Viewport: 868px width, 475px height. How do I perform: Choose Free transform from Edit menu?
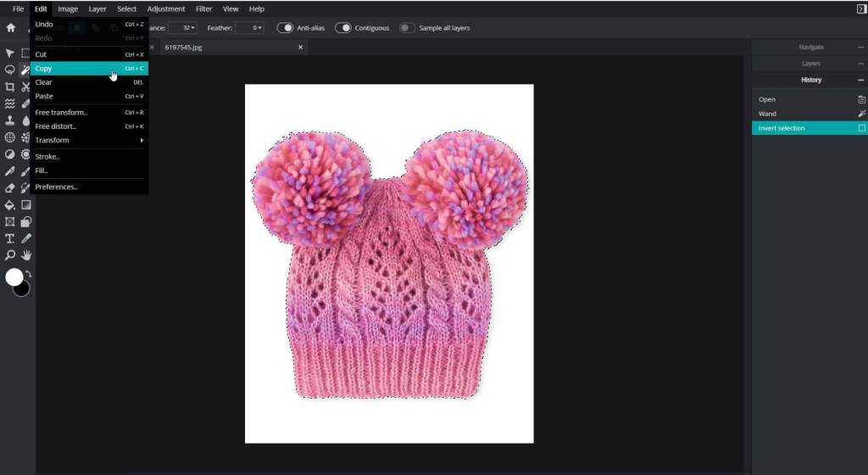88,112
